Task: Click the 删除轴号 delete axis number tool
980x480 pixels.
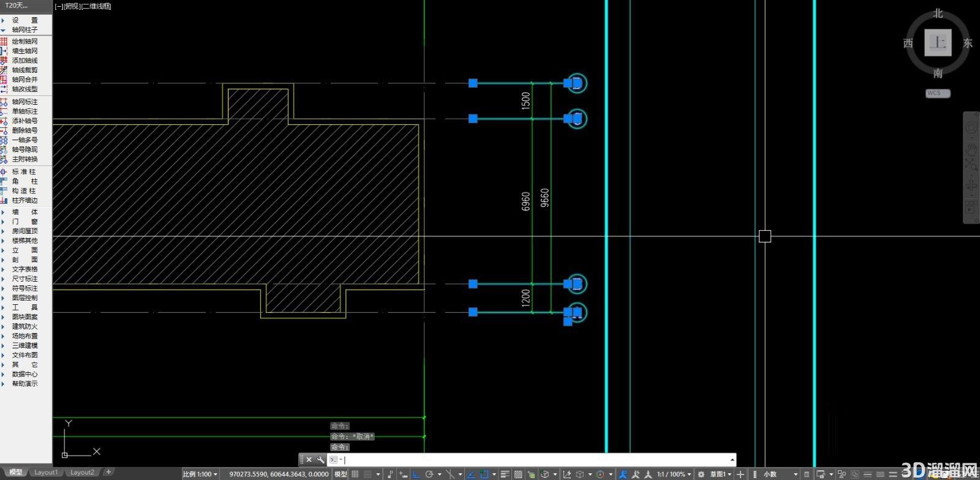Action: [24, 130]
